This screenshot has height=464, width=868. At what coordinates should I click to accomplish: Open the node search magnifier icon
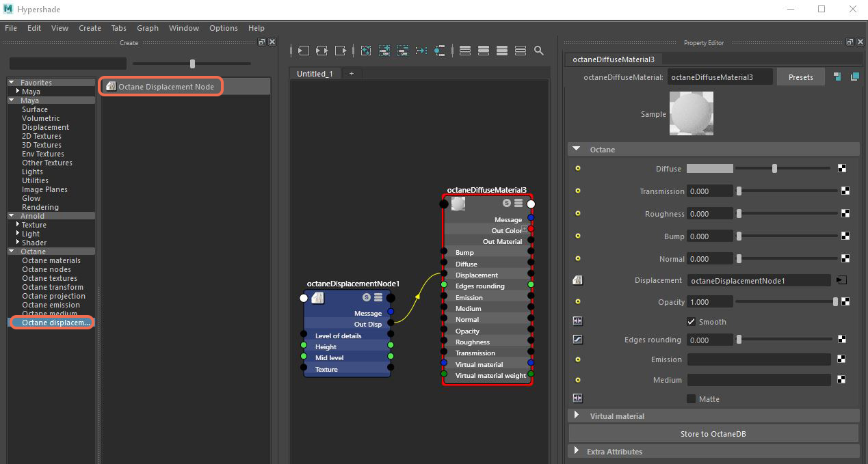539,51
